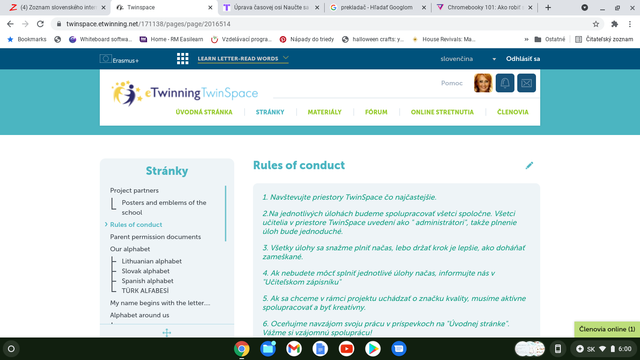The height and width of the screenshot is (360, 640).
Task: Go forward in browser history
Action: click(25, 24)
